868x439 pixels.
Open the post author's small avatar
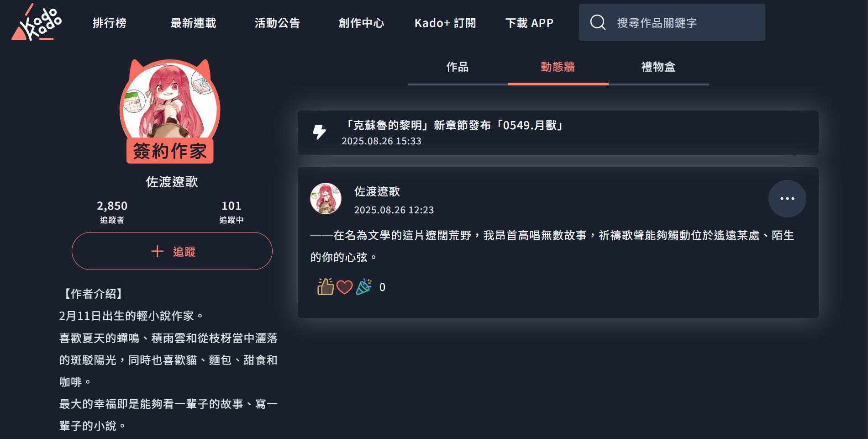click(326, 199)
